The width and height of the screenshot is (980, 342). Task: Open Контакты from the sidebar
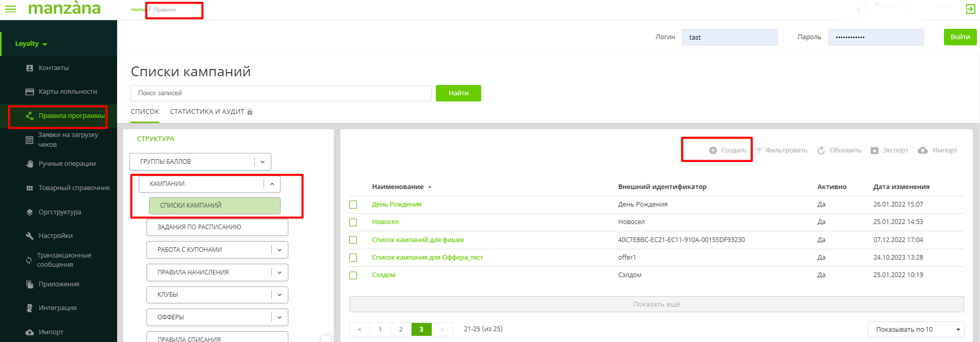coord(54,68)
